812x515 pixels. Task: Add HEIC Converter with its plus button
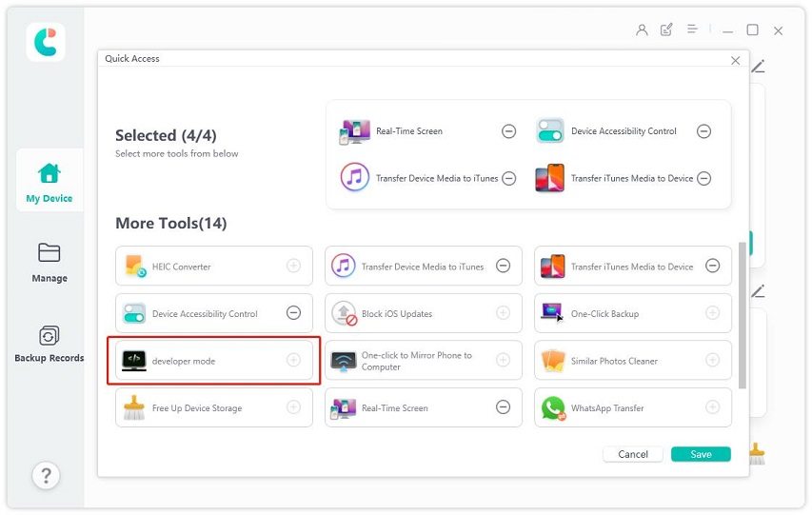click(293, 266)
